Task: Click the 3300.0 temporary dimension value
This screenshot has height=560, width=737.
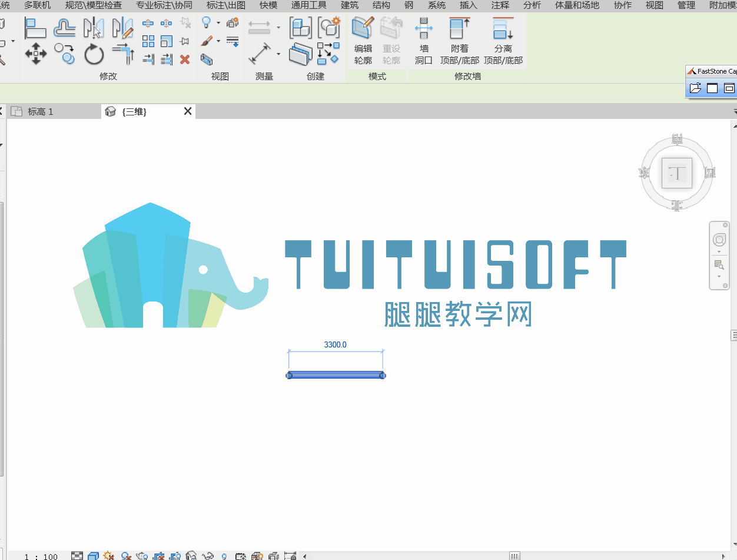Action: 336,344
